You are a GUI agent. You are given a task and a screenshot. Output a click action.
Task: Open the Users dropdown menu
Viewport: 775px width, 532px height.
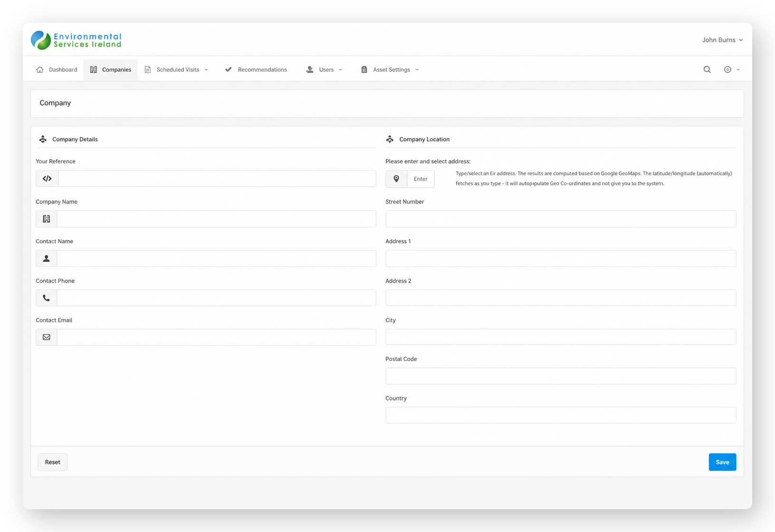(325, 69)
